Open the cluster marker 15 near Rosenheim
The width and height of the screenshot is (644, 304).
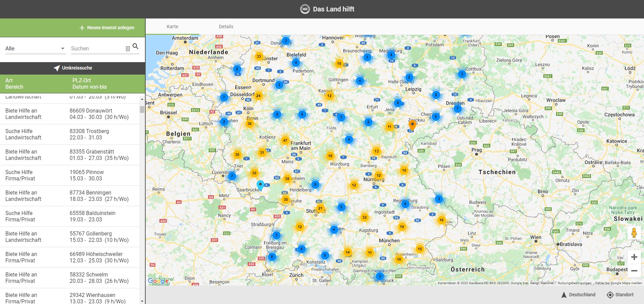pos(420,249)
